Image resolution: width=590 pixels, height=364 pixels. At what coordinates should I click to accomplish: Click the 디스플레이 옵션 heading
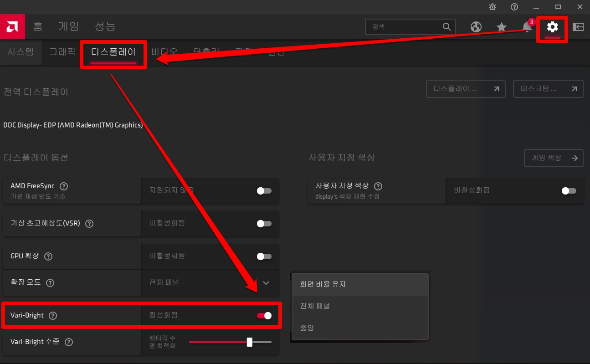36,158
